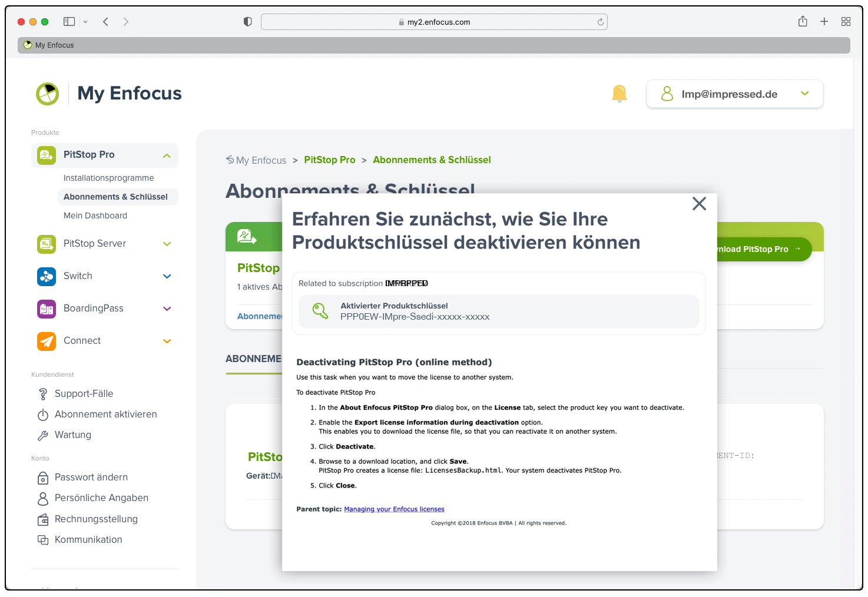Select Mein Dashboard in the sidebar
The image size is (868, 597).
pos(95,215)
